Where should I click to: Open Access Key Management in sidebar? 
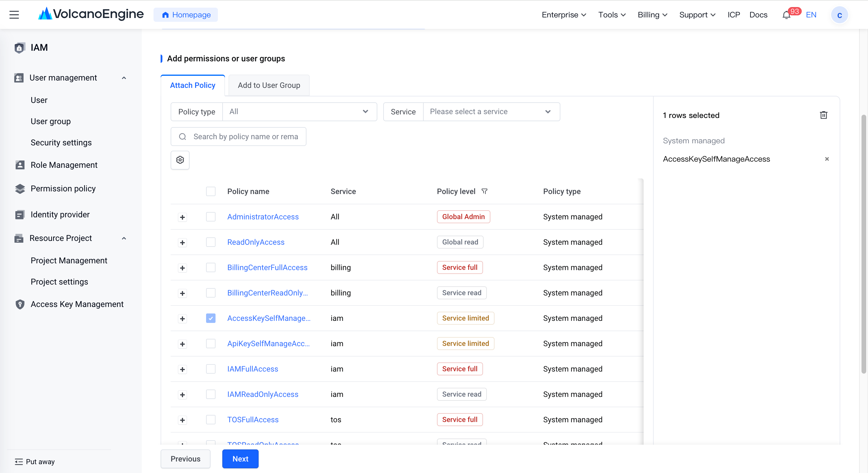[77, 304]
